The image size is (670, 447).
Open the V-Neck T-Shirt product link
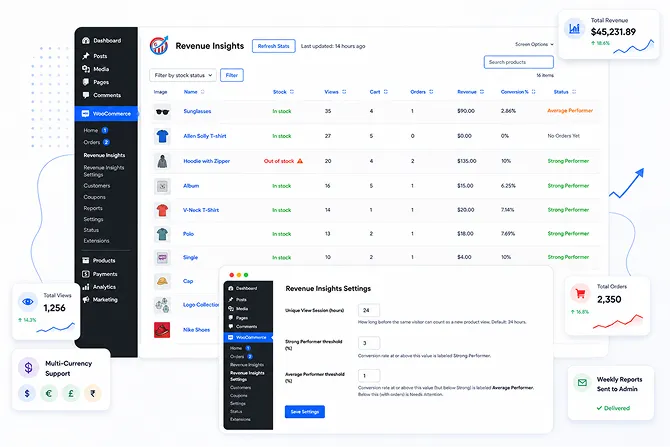[x=201, y=210]
